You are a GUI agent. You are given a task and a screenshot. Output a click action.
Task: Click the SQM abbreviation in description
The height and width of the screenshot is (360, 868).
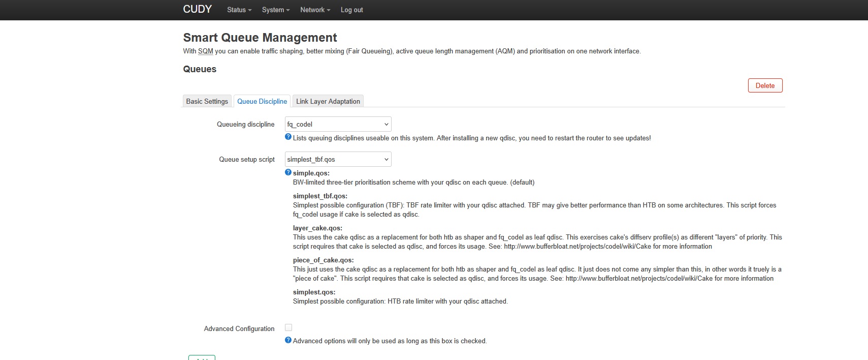click(206, 51)
